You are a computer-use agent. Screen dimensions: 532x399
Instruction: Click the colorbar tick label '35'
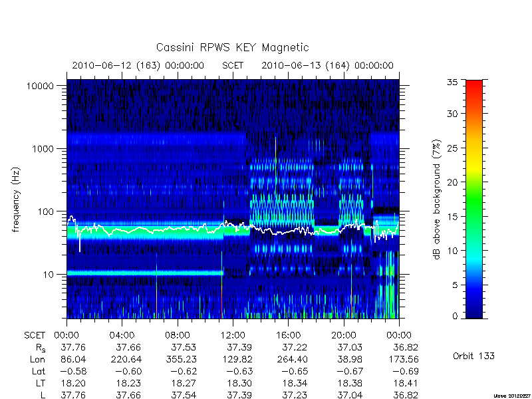(452, 82)
